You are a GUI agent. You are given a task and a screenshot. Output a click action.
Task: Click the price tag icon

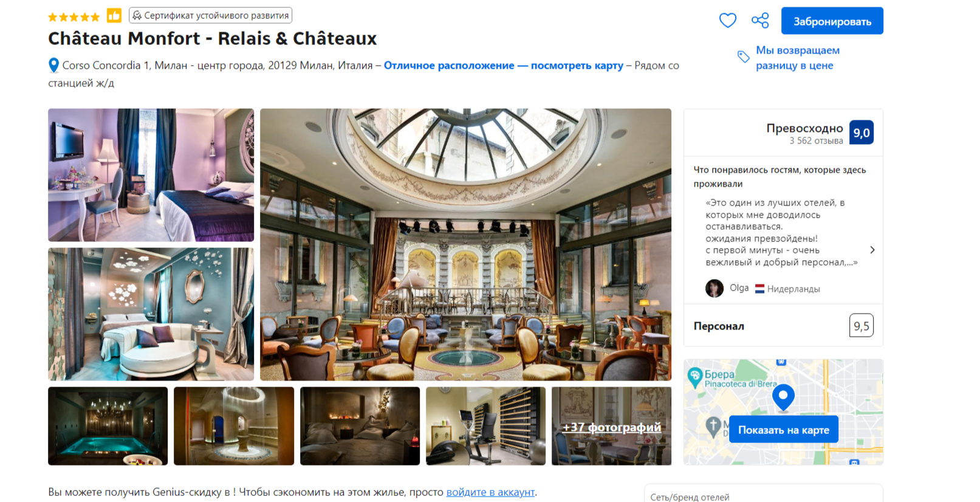(x=743, y=57)
